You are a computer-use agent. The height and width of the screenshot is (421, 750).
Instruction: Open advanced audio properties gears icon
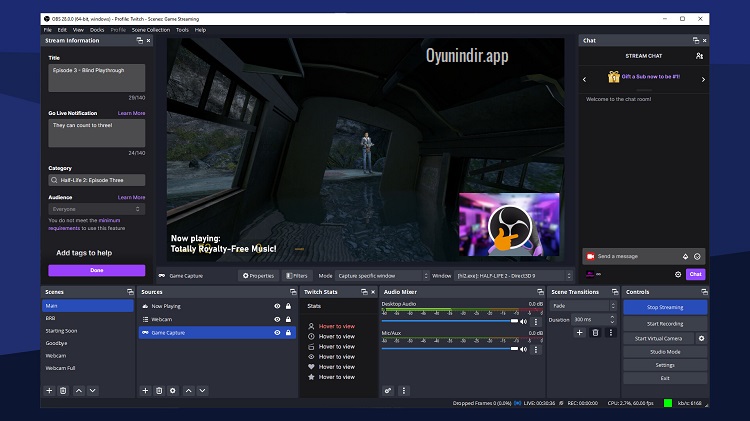(388, 391)
